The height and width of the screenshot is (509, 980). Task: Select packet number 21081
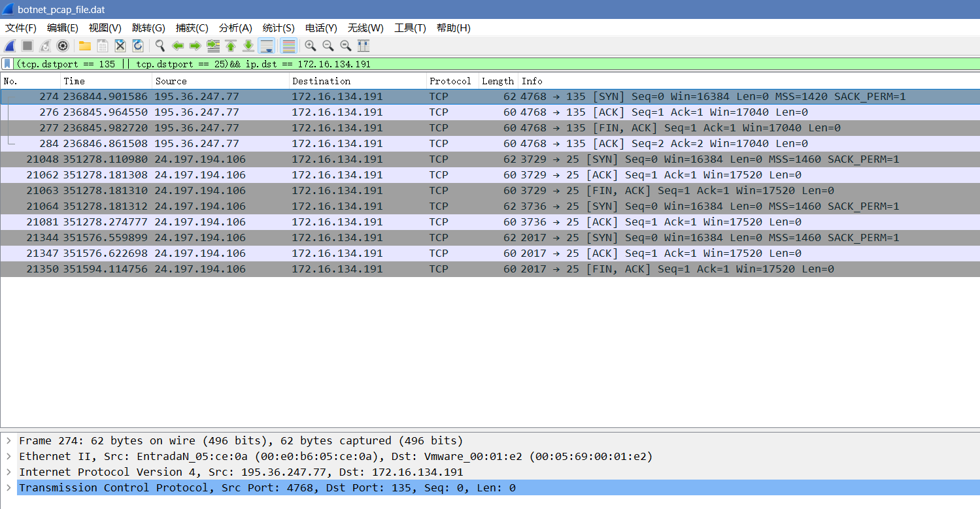[x=490, y=222]
